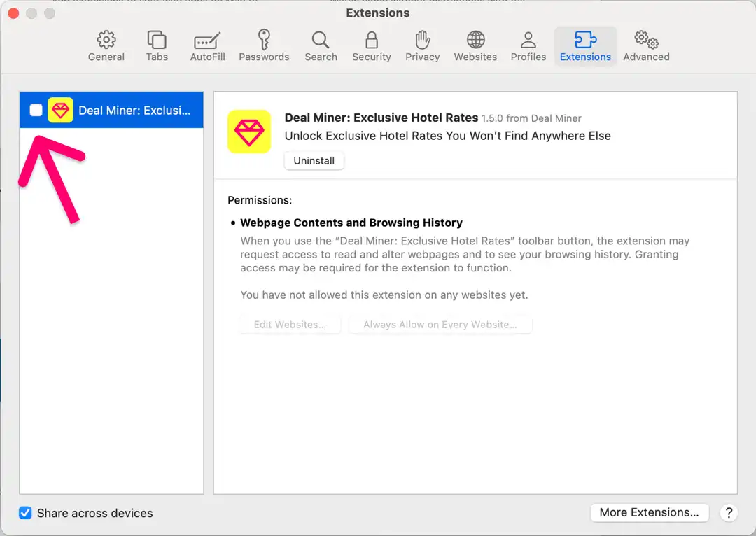Open the Advanced gears tab
Image resolution: width=756 pixels, height=536 pixels.
click(x=646, y=47)
